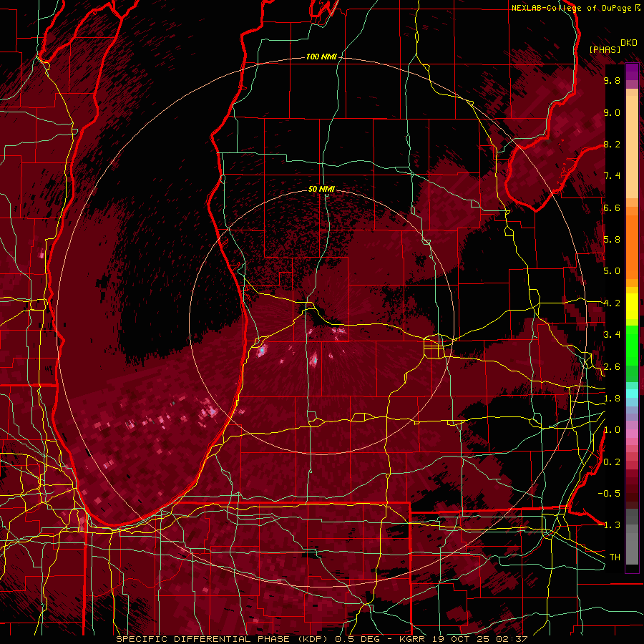Click the NEXLAB-College of DuPage credit text
644x644 pixels.
572,8
